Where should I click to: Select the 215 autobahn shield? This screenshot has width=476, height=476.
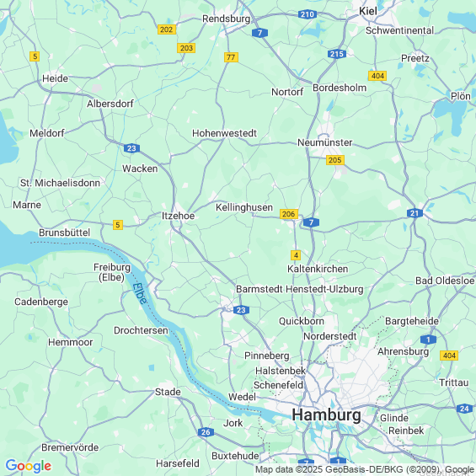(x=337, y=54)
